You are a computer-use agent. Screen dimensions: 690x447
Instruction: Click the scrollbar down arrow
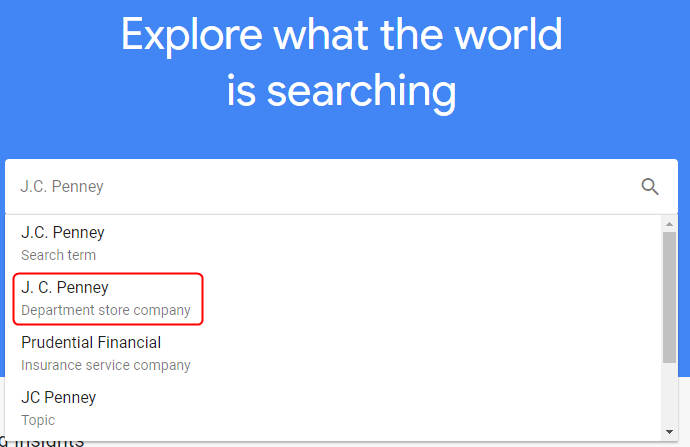tap(669, 430)
